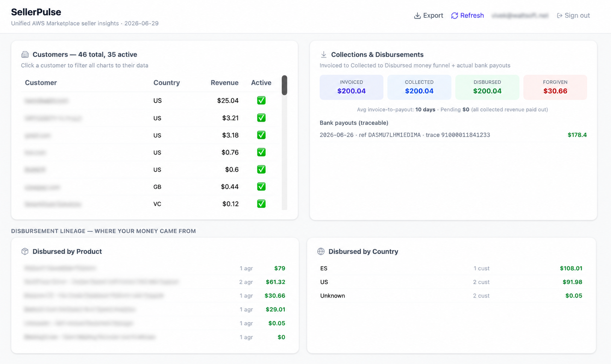Screen dimensions: 611x364
Task: Click the Sign out arrow icon
Action: coord(559,16)
